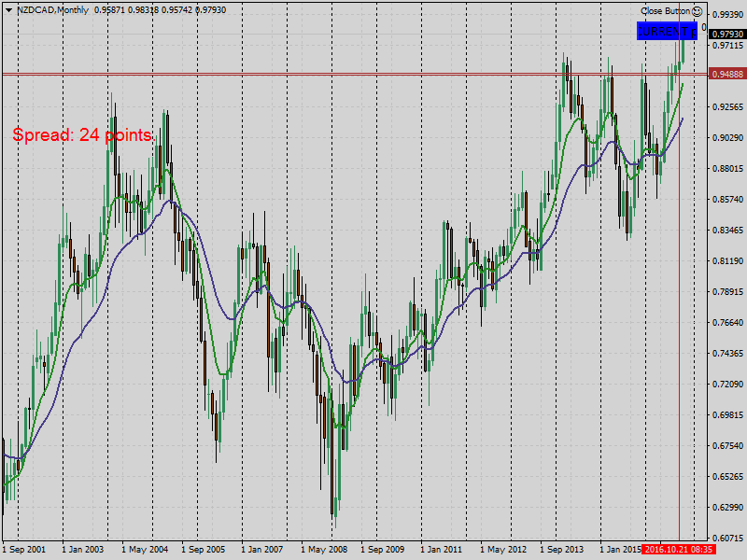Click the 1 Jan 2007 date label
This screenshot has width=747, height=560.
[x=262, y=550]
